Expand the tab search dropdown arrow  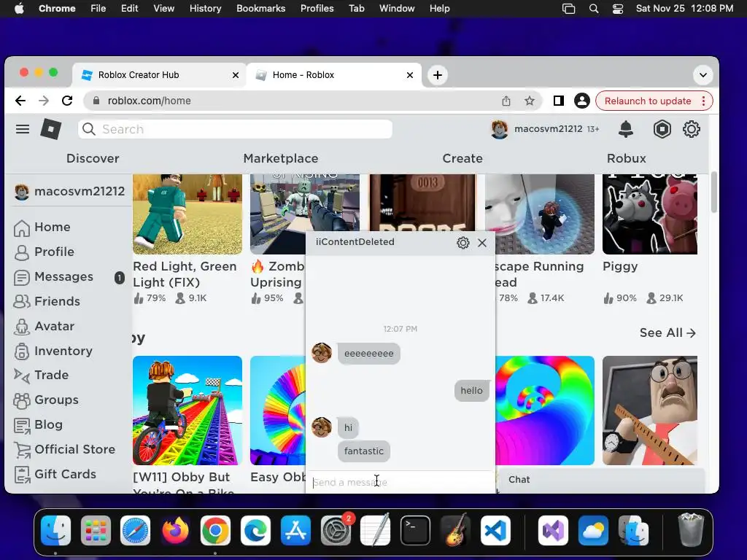click(x=703, y=75)
